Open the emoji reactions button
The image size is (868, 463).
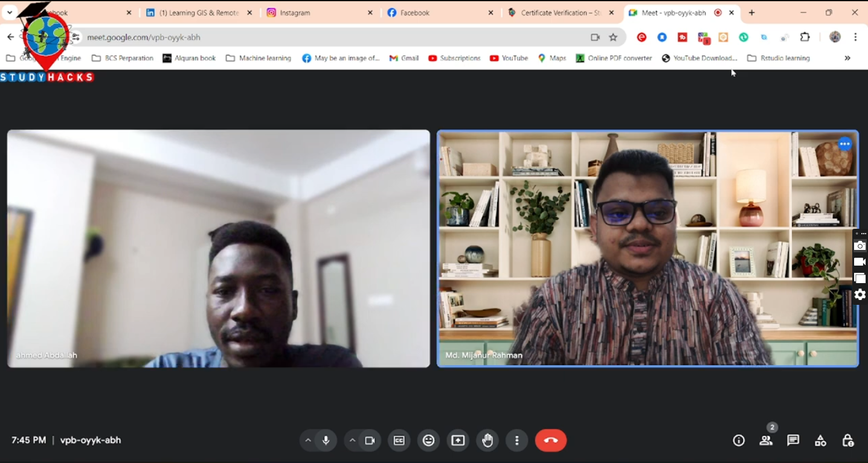click(x=429, y=441)
